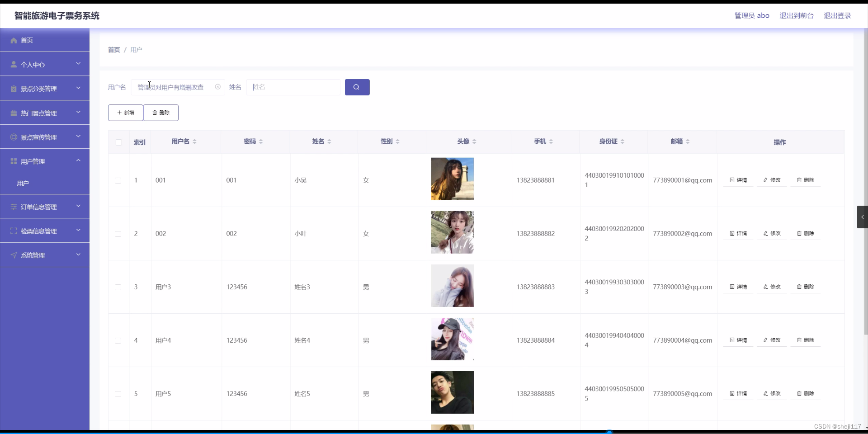The image size is (868, 434).
Task: Check the row checkbox for user 001
Action: click(x=118, y=180)
